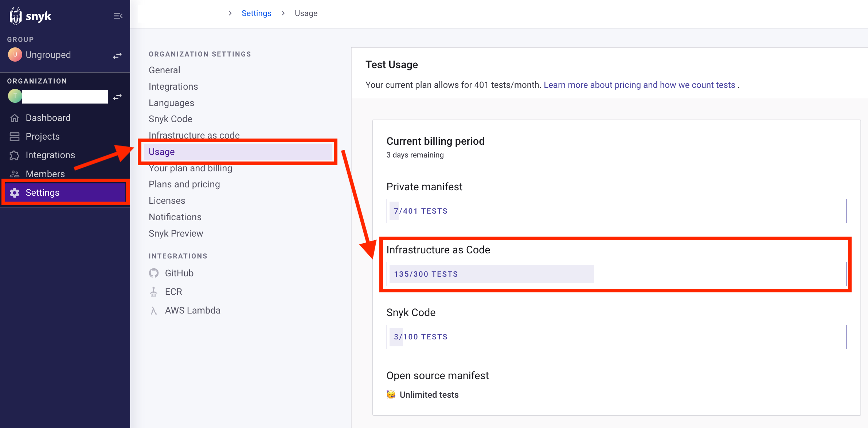The image size is (868, 428).
Task: Click the Organization Settings section header
Action: point(200,54)
